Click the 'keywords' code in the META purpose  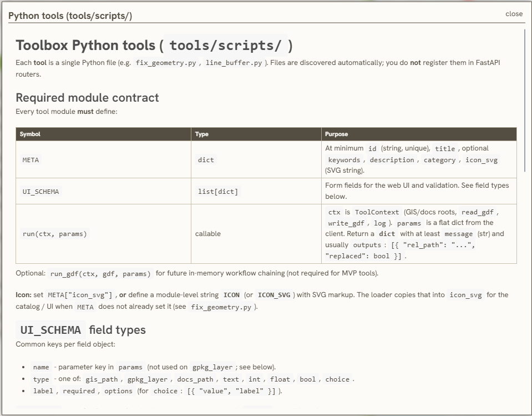coord(344,160)
